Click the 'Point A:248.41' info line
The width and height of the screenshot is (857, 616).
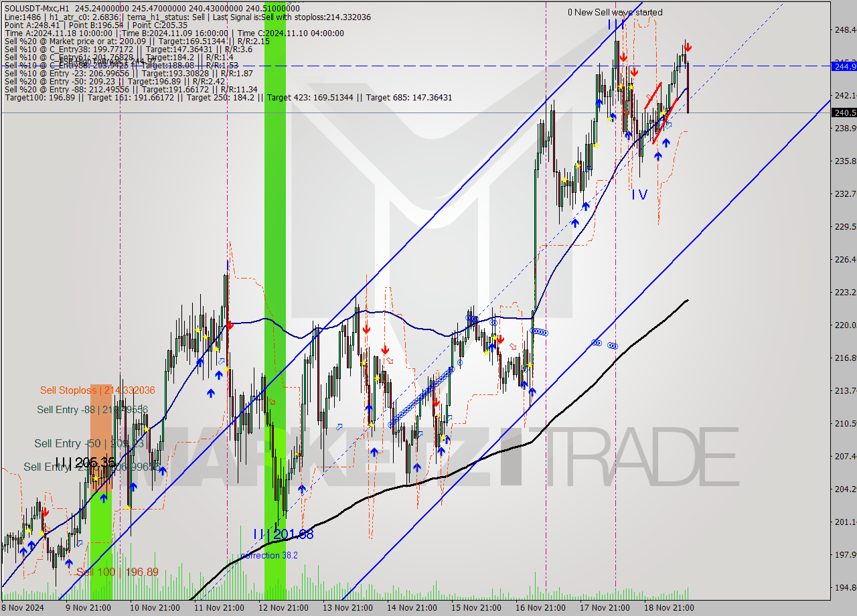[x=96, y=25]
